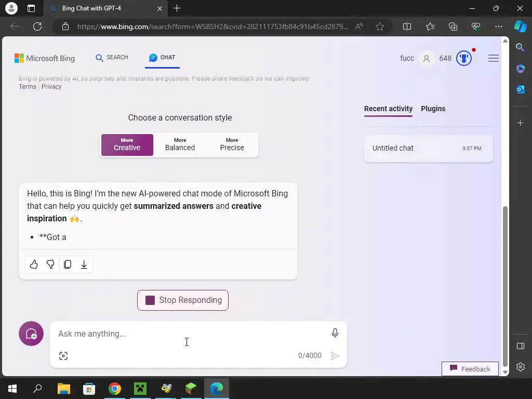This screenshot has height=399, width=532.
Task: Click the scroll up arrow
Action: [x=505, y=41]
